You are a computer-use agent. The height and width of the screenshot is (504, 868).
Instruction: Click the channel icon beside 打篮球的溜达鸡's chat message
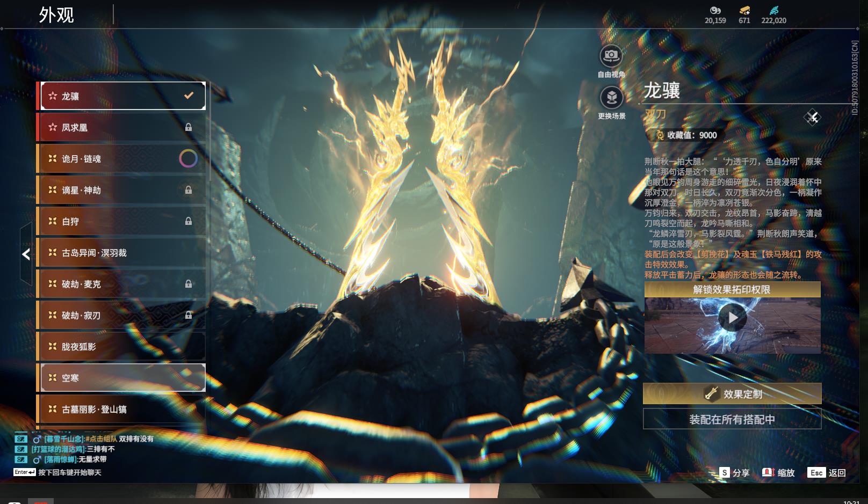[x=20, y=449]
